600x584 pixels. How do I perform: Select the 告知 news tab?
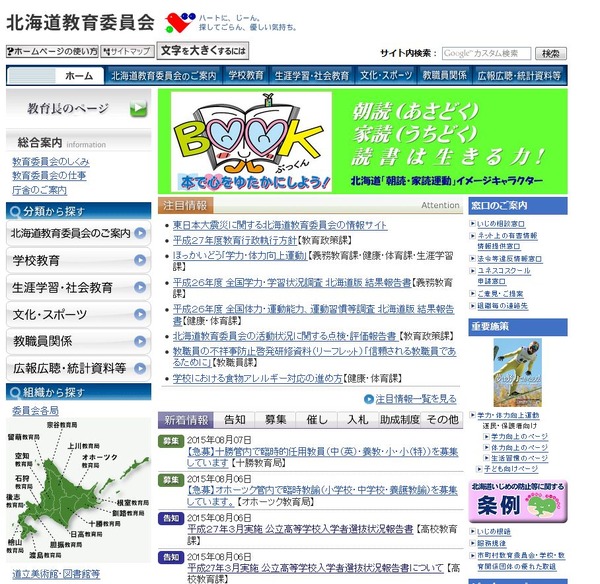(235, 420)
